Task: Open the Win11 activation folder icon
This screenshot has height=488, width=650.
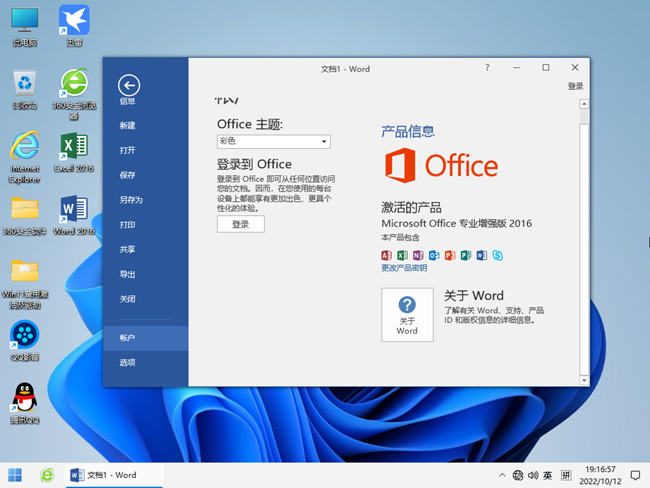Action: pyautogui.click(x=25, y=284)
